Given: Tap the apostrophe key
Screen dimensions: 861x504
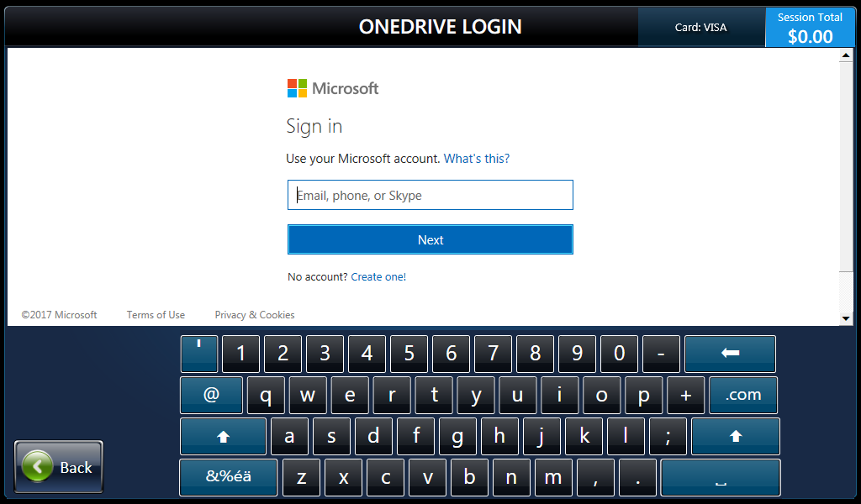Looking at the screenshot, I should click(198, 354).
